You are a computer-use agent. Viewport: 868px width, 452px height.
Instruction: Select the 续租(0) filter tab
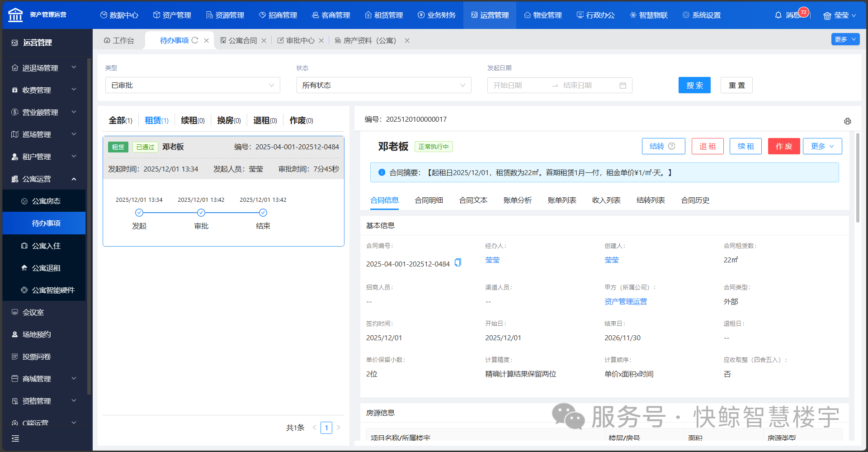[x=193, y=120]
